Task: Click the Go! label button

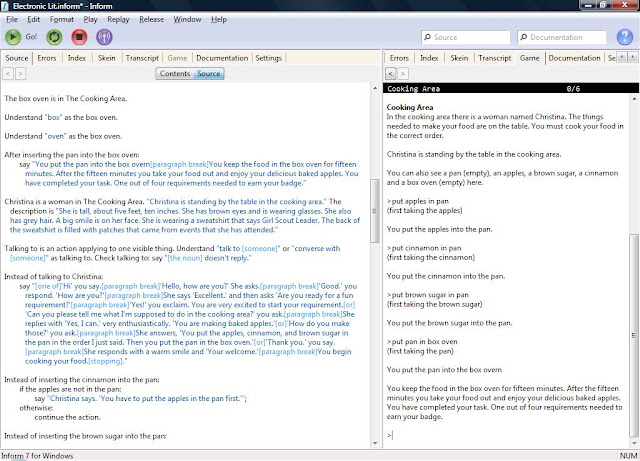Action: tap(31, 37)
